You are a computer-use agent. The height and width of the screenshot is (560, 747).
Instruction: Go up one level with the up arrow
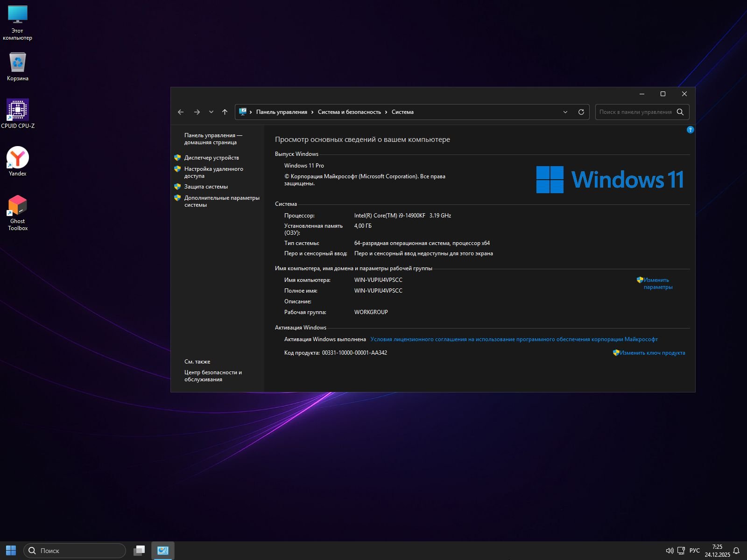[225, 112]
